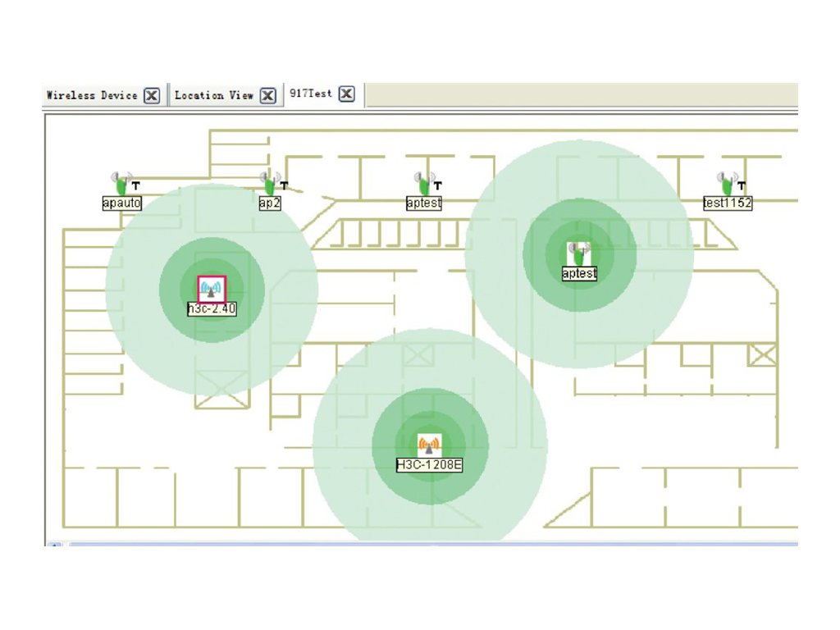Screen dimensions: 840x630
Task: Close the Wireless Device tab
Action: tap(151, 95)
